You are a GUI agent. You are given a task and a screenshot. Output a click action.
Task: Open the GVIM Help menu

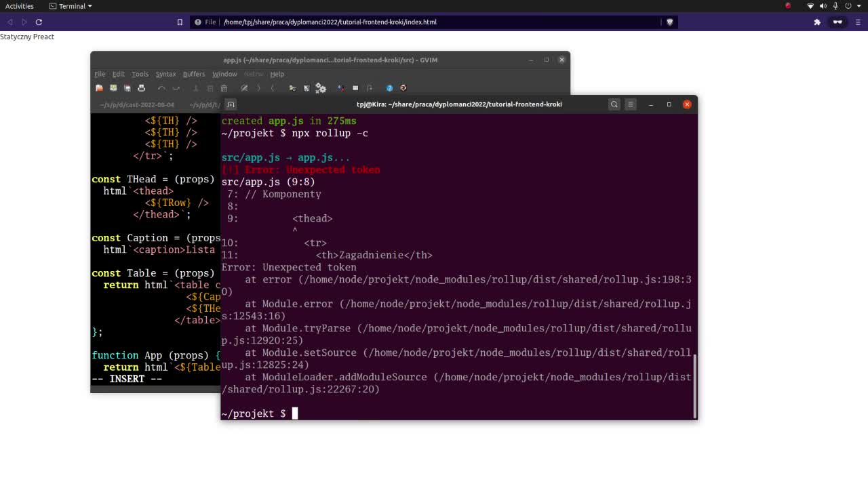(x=277, y=74)
